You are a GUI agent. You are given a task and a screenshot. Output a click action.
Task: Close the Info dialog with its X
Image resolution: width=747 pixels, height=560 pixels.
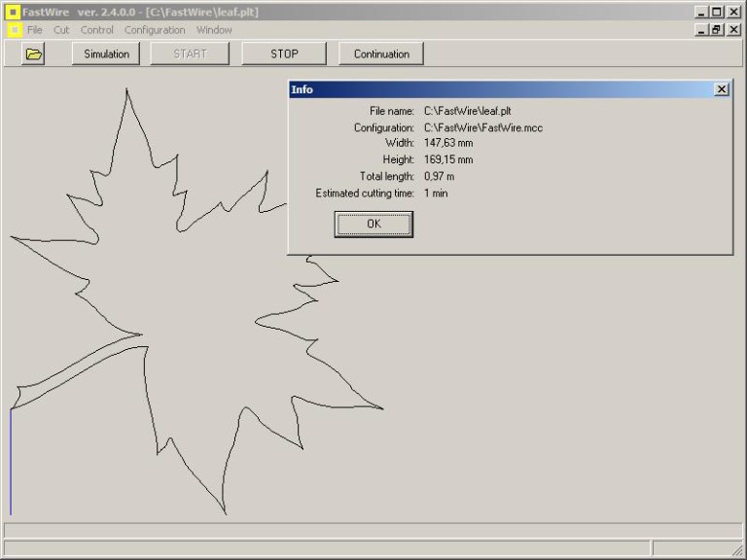721,89
